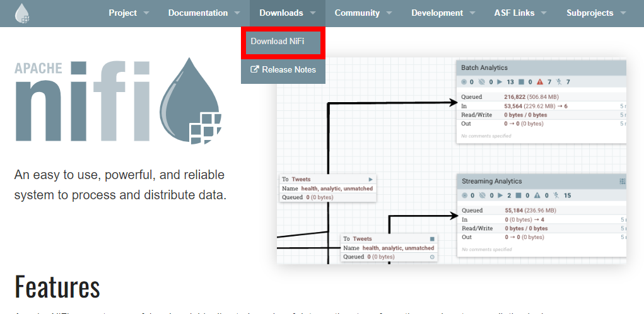Open the NiFi flow screenshot image
Image resolution: width=644 pixels, height=314 pixels.
tap(452, 161)
